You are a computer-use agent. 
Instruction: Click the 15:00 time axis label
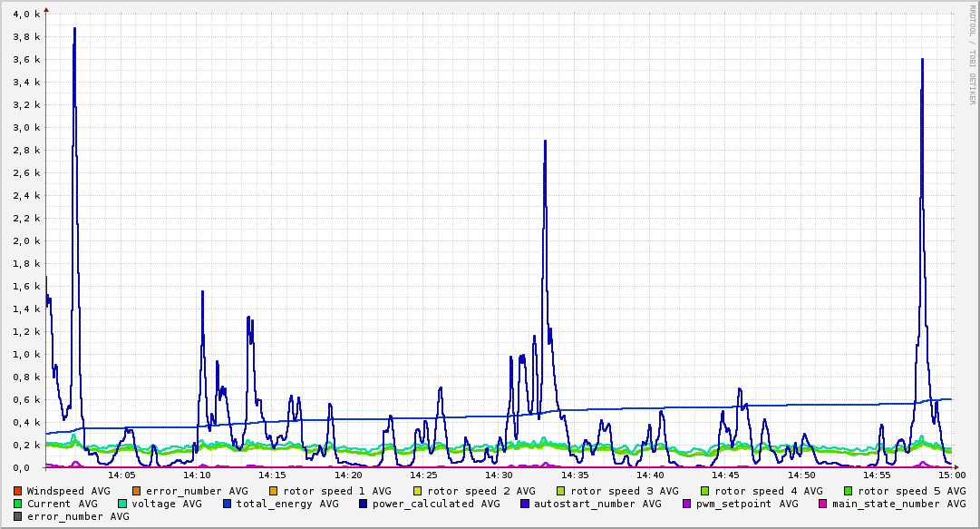(952, 475)
